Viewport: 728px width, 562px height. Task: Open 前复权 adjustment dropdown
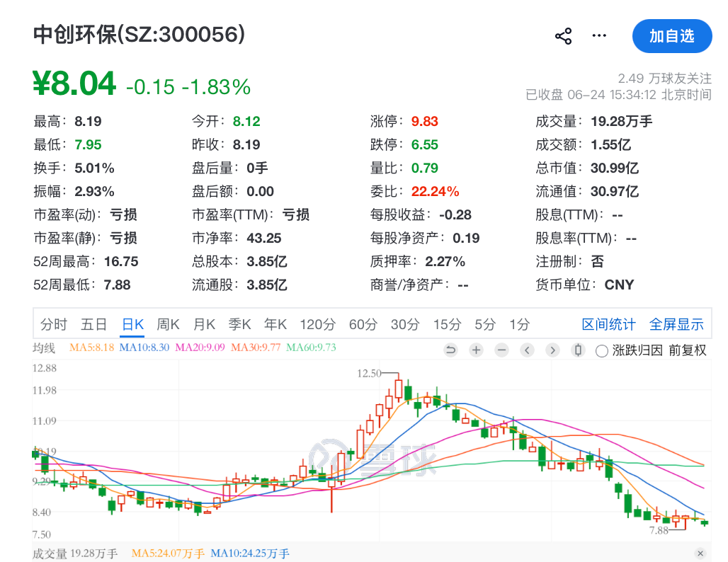pos(688,350)
